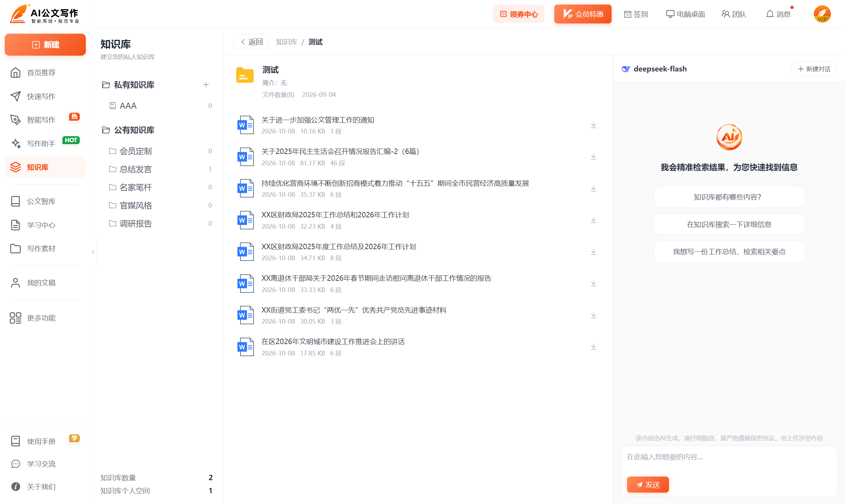Click the yellow 测试 folder icon
Screen dimensions: 845x504
245,75
